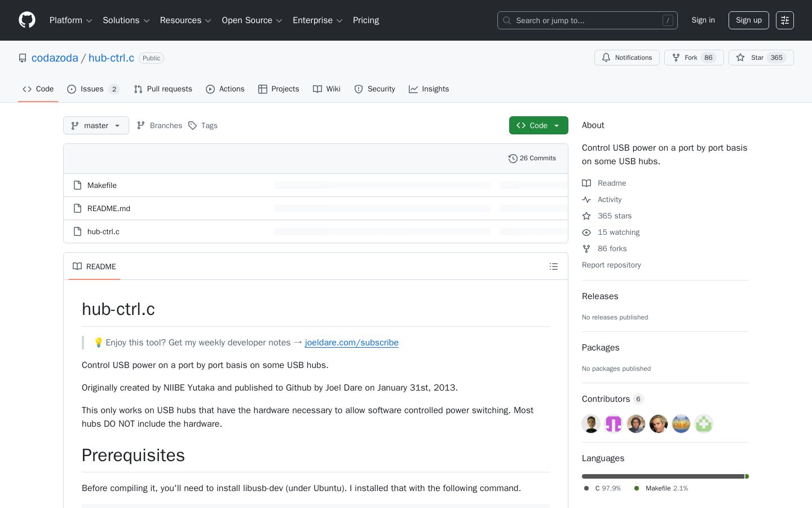The image size is (812, 508).
Task: Expand the Solutions menu
Action: tap(126, 20)
